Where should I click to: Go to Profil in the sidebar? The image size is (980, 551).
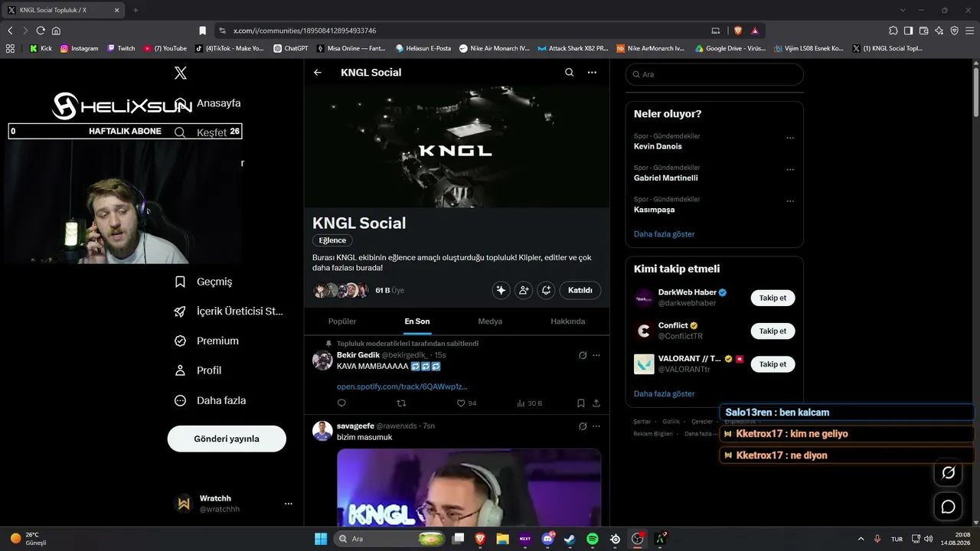click(x=198, y=370)
